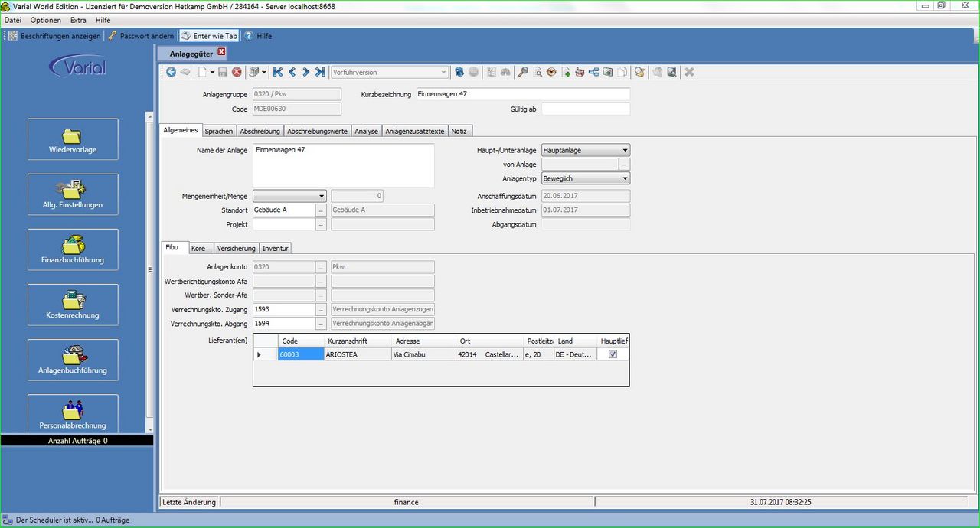The image size is (980, 528).
Task: Click the blue back arrow toolbar icon
Action: [171, 72]
